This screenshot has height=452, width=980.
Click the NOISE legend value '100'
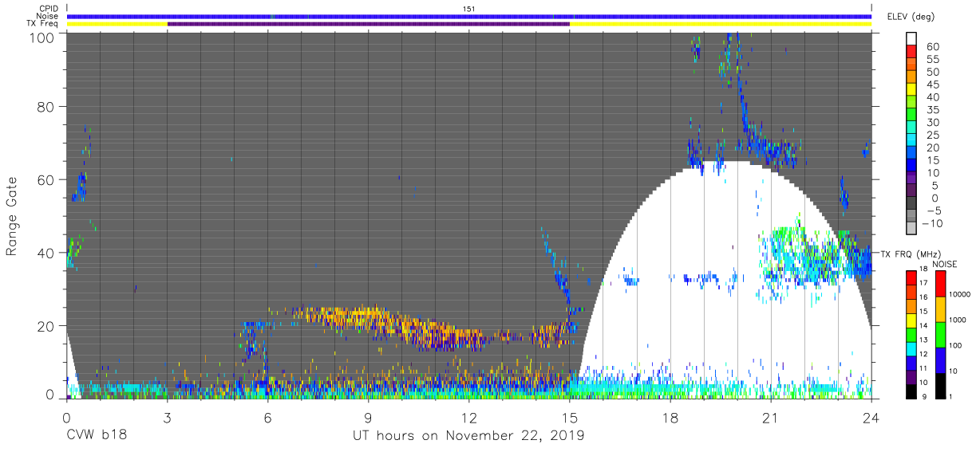click(955, 345)
